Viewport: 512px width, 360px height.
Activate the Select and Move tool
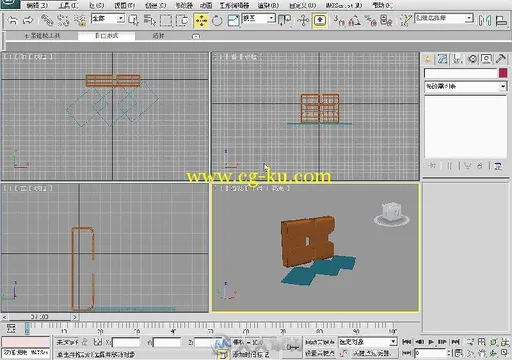[x=201, y=21]
